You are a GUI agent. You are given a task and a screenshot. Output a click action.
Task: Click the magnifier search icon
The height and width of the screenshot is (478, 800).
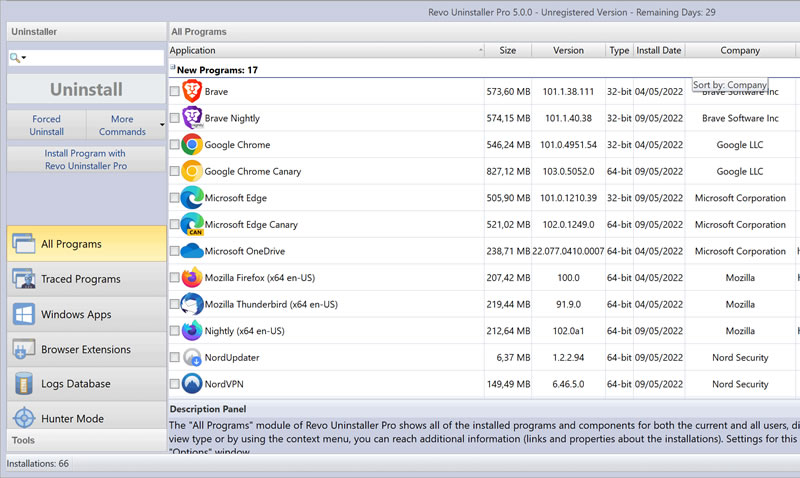pyautogui.click(x=14, y=58)
